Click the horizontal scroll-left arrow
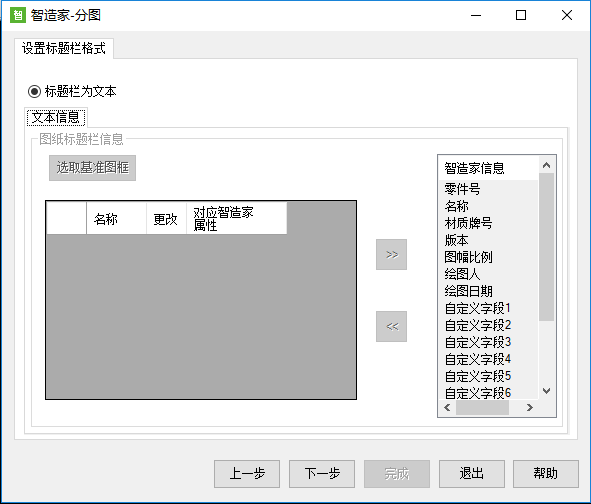 point(447,407)
